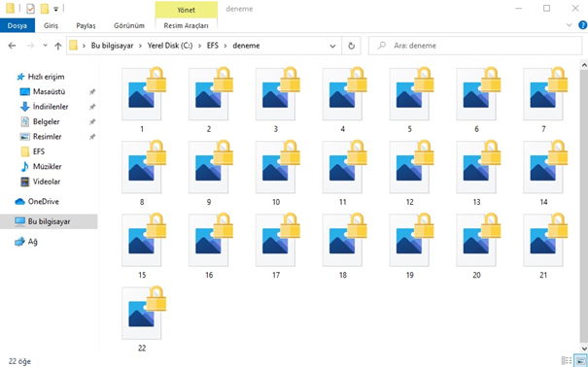Open the Help question mark icon

(x=583, y=25)
